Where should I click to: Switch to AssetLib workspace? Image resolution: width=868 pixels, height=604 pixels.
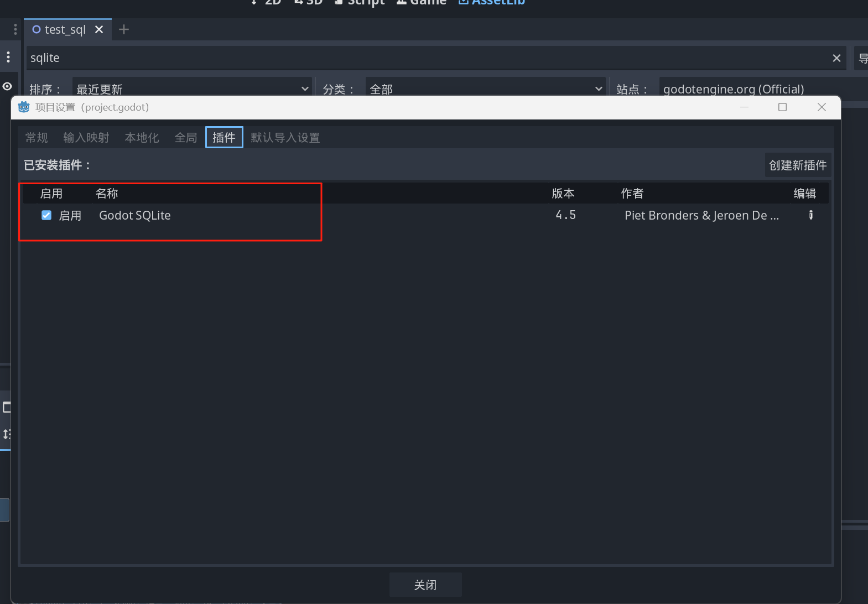tap(492, 2)
